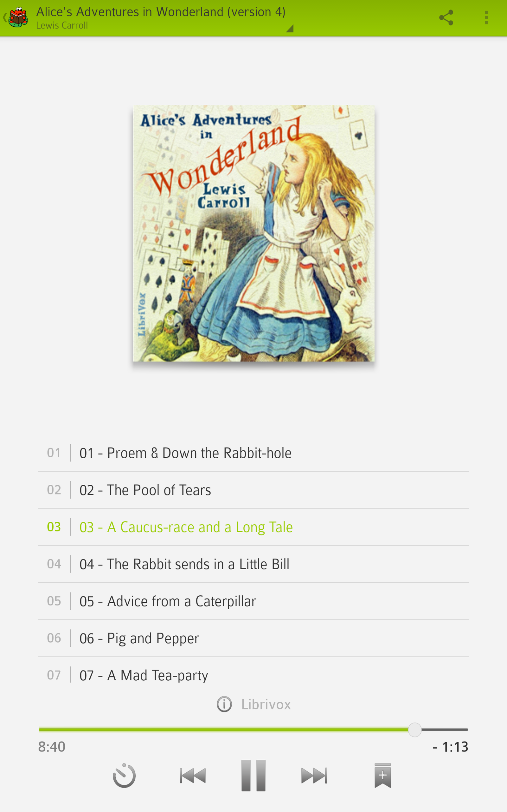Skip to next chapter button
This screenshot has height=812, width=507.
pos(314,776)
